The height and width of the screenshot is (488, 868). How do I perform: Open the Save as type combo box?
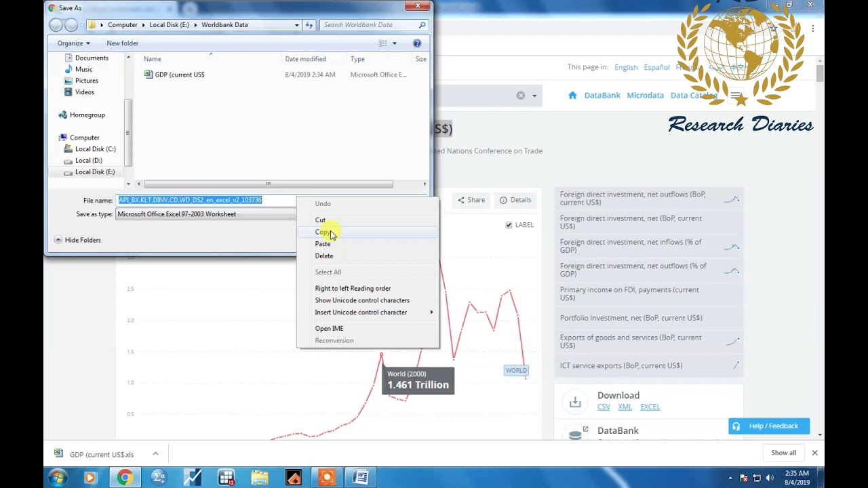[x=206, y=214]
